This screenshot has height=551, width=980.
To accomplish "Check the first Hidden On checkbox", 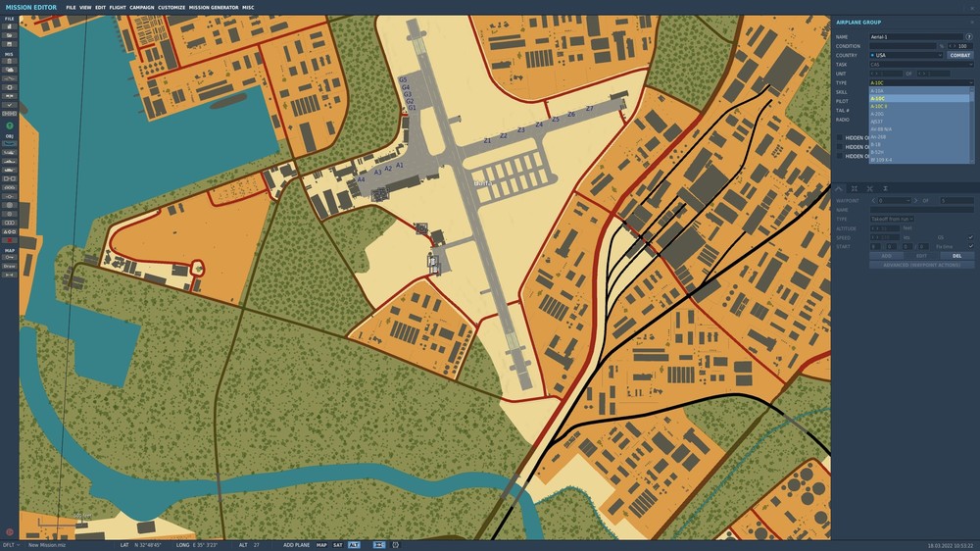I will [x=840, y=137].
